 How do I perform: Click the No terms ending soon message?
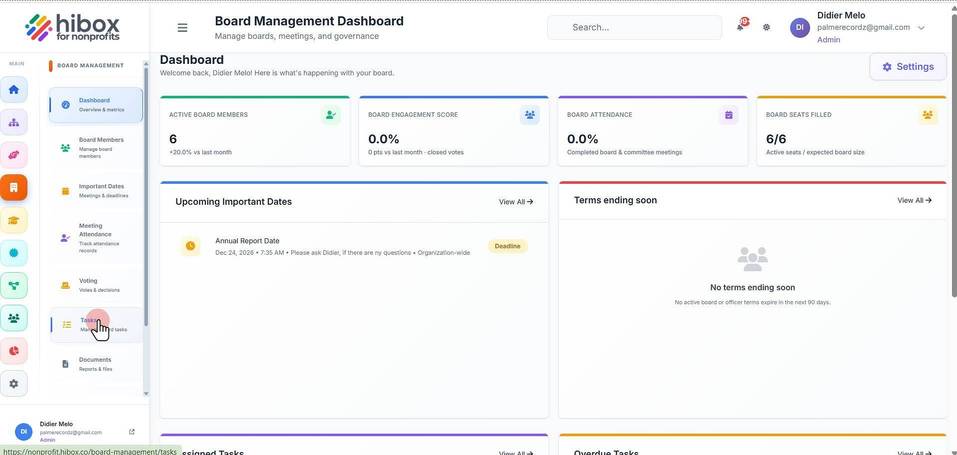[x=752, y=287]
